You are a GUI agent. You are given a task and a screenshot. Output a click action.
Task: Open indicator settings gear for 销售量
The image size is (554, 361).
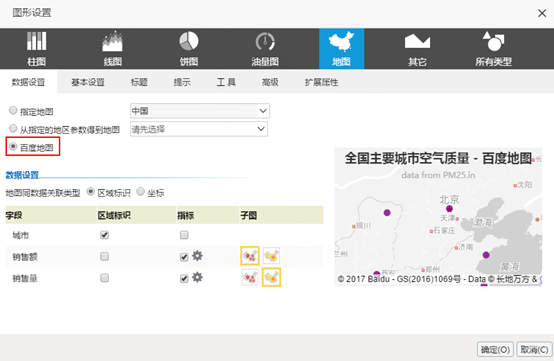coord(197,277)
